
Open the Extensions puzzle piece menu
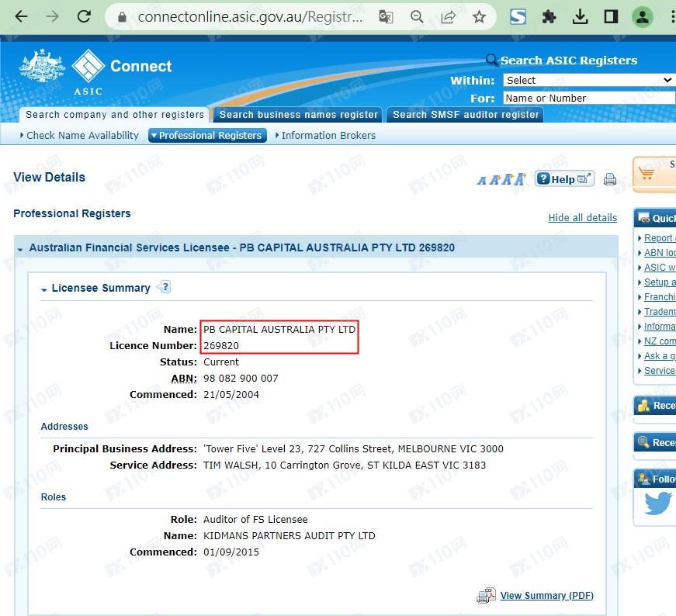[x=549, y=17]
